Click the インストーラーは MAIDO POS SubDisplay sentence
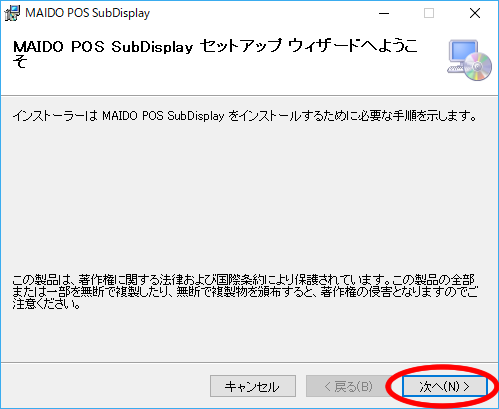This screenshot has height=409, width=499. [x=245, y=116]
